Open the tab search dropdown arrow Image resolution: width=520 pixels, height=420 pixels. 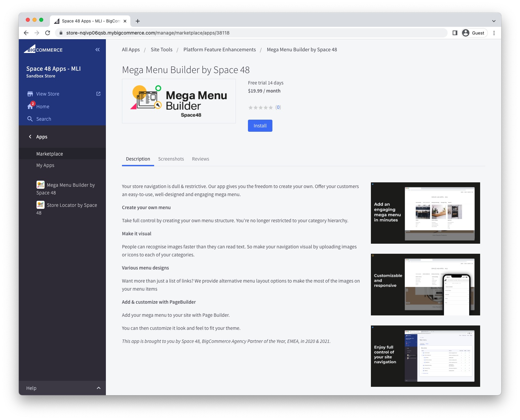(x=494, y=21)
